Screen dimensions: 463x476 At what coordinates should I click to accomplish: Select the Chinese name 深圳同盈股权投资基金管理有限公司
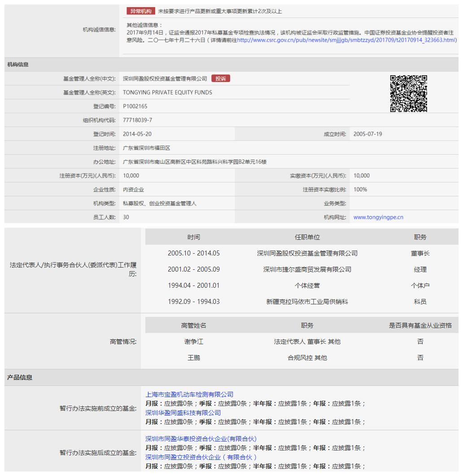tap(165, 78)
